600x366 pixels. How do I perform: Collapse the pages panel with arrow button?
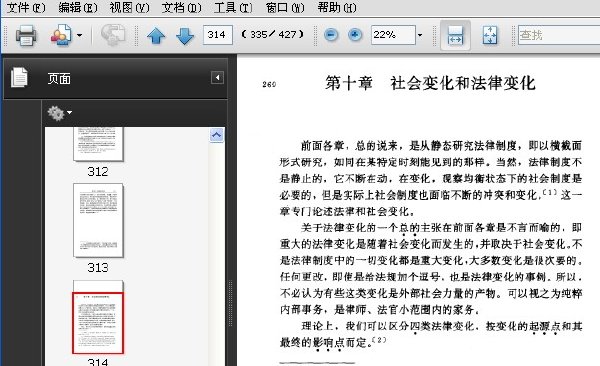click(217, 78)
